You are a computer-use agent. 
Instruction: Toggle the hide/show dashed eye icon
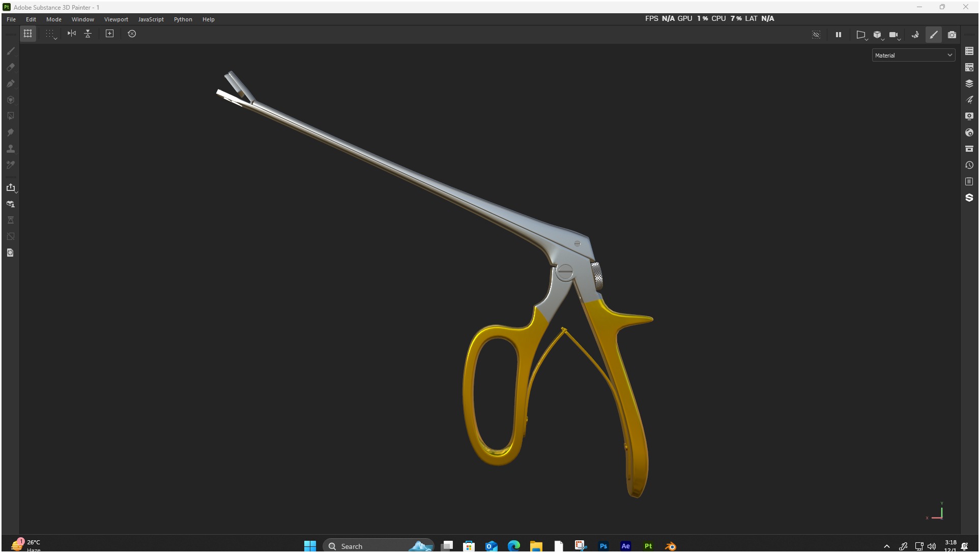tap(816, 35)
